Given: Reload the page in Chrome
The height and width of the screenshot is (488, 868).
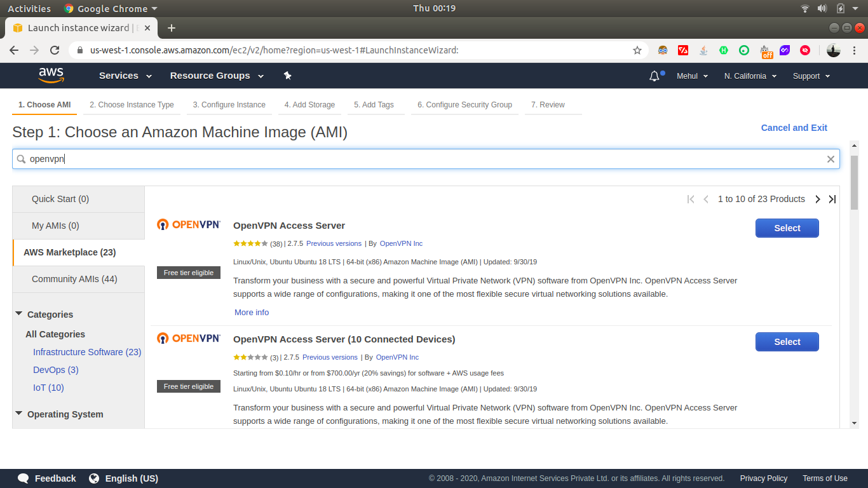Looking at the screenshot, I should pyautogui.click(x=55, y=50).
